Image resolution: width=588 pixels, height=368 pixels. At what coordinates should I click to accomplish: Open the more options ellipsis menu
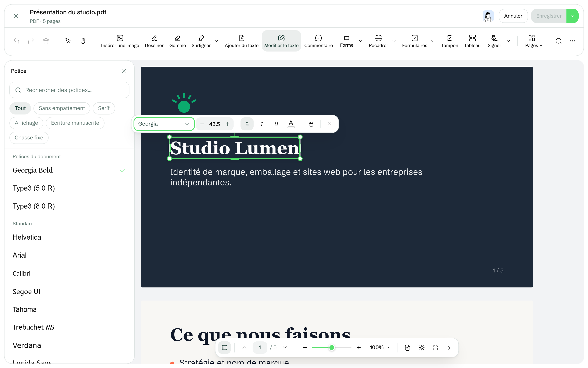coord(572,41)
